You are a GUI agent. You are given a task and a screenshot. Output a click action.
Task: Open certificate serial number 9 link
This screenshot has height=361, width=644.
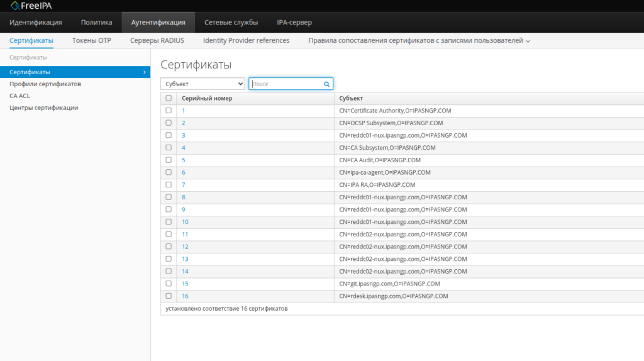[183, 209]
